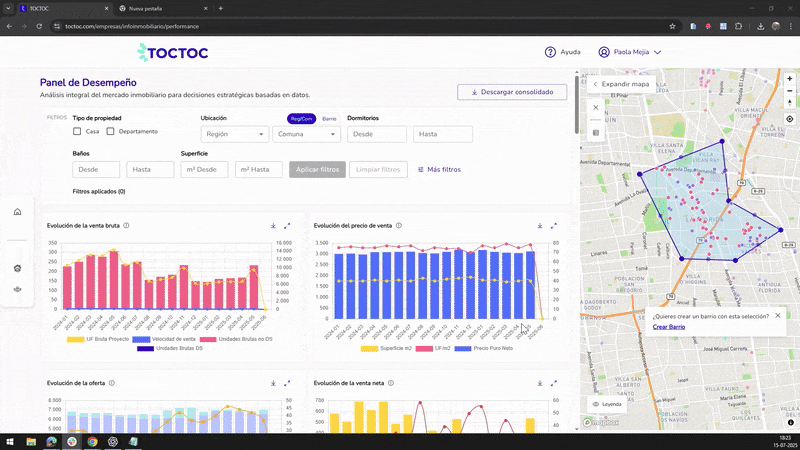The image size is (800, 450).
Task: Apply the filters with Aplicar filtros
Action: click(317, 169)
